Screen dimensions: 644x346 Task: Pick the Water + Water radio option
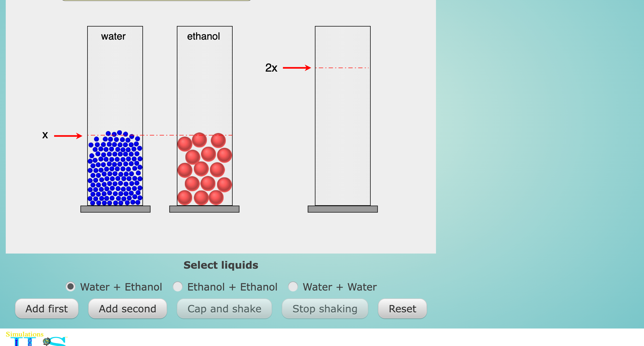click(x=293, y=287)
